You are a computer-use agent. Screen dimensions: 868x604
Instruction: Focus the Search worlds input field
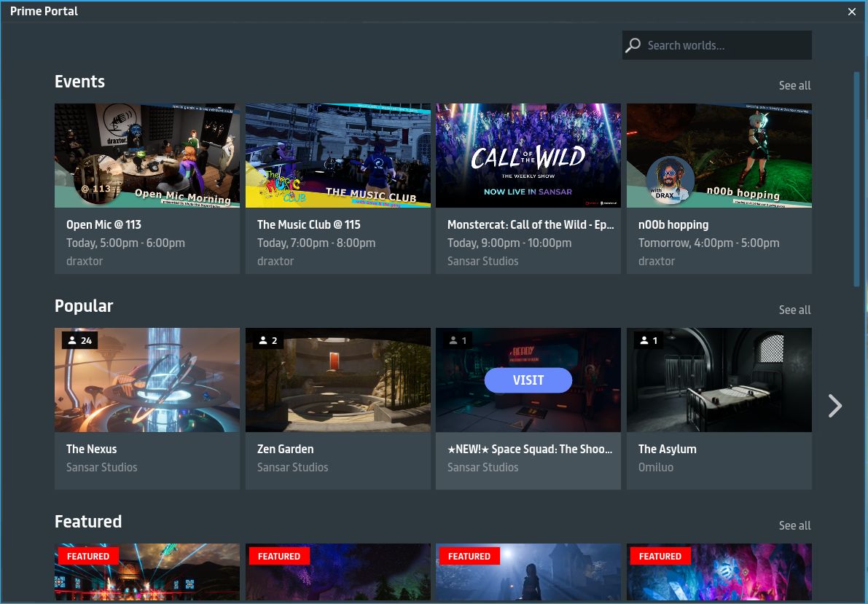click(725, 45)
